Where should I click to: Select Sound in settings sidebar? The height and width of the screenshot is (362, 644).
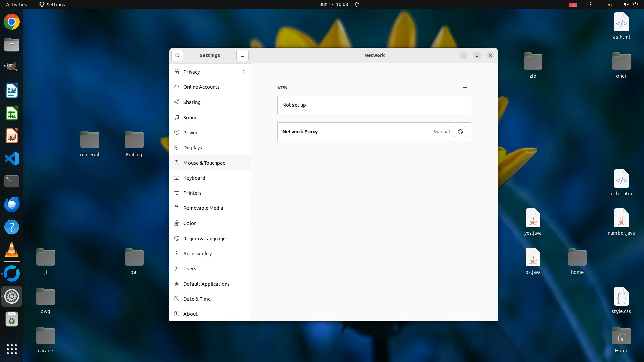[190, 118]
